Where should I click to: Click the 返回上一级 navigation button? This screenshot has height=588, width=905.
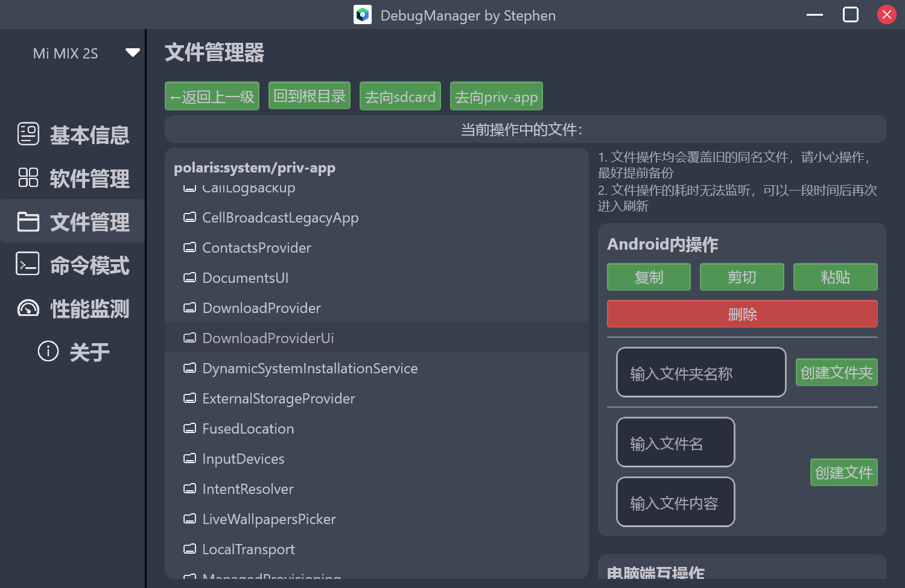(212, 95)
